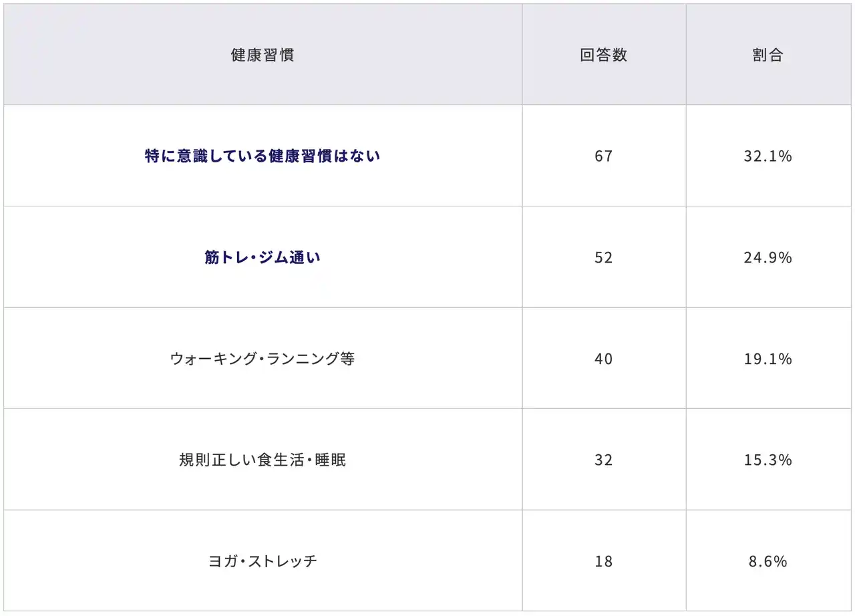Click the response count 67
The height and width of the screenshot is (616, 855).
[603, 156]
